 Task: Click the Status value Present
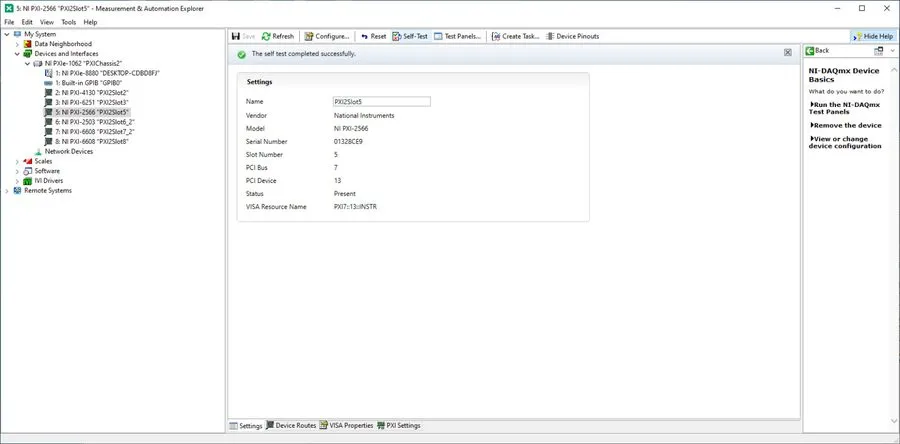tap(344, 194)
